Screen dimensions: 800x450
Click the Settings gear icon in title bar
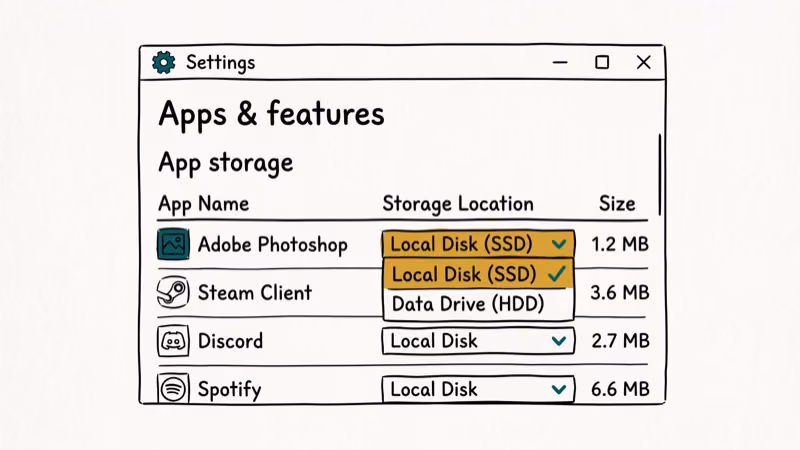pyautogui.click(x=163, y=62)
